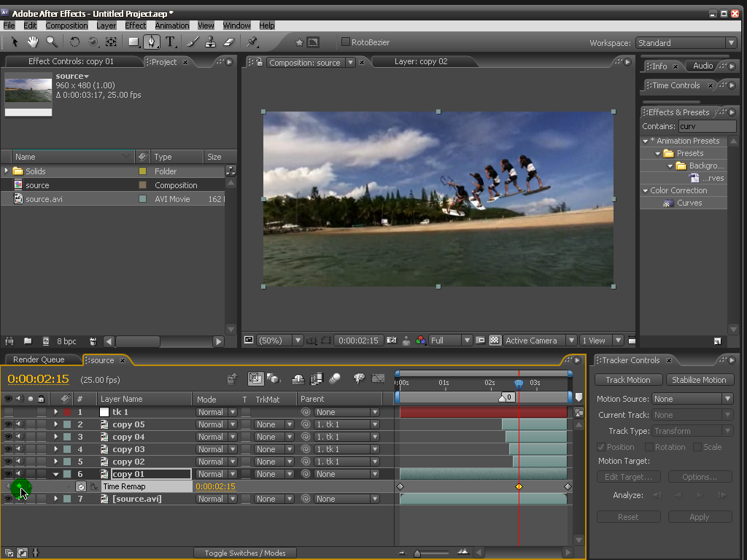This screenshot has height=560, width=747.
Task: Select the Hand tool
Action: [33, 42]
